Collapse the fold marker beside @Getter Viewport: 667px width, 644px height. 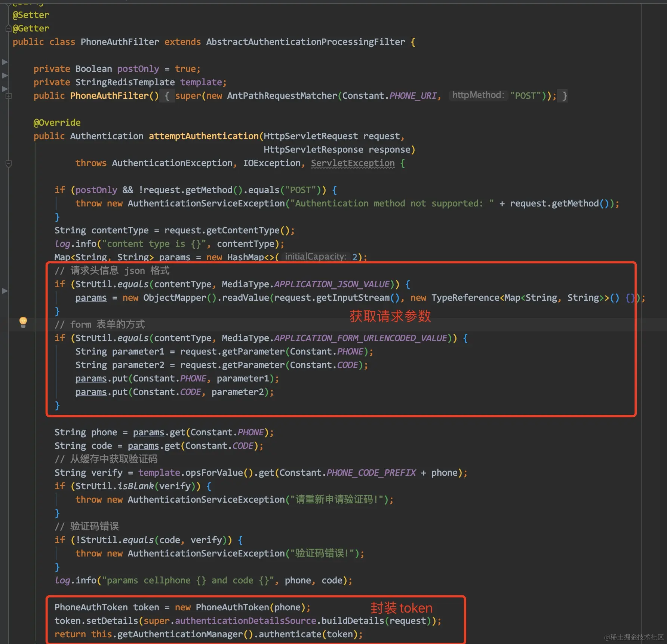click(x=8, y=28)
